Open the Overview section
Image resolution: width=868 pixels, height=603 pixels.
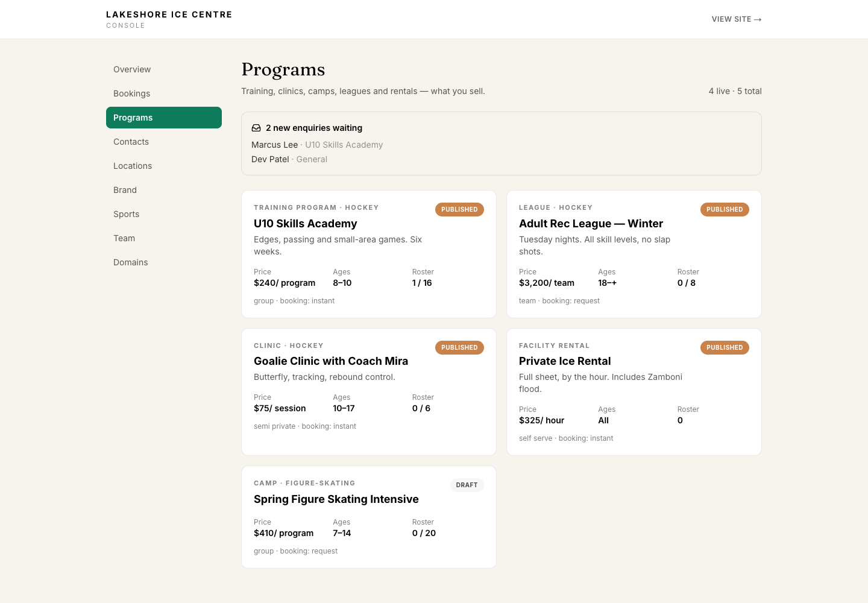point(164,69)
